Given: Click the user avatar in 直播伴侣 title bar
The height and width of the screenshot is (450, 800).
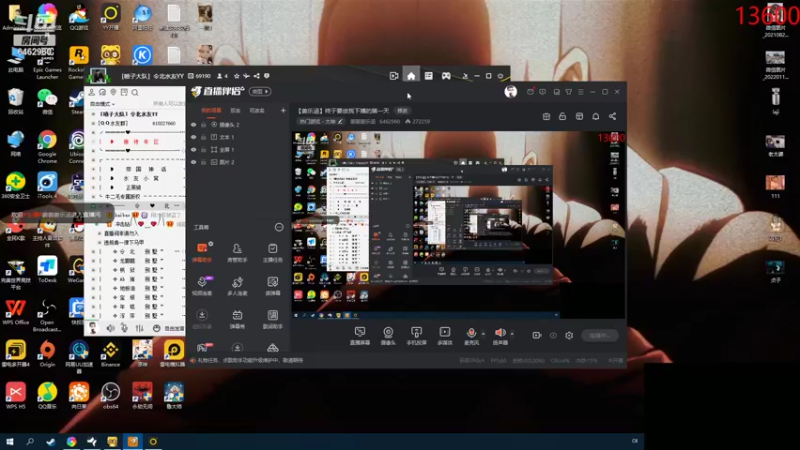Looking at the screenshot, I should 511,91.
